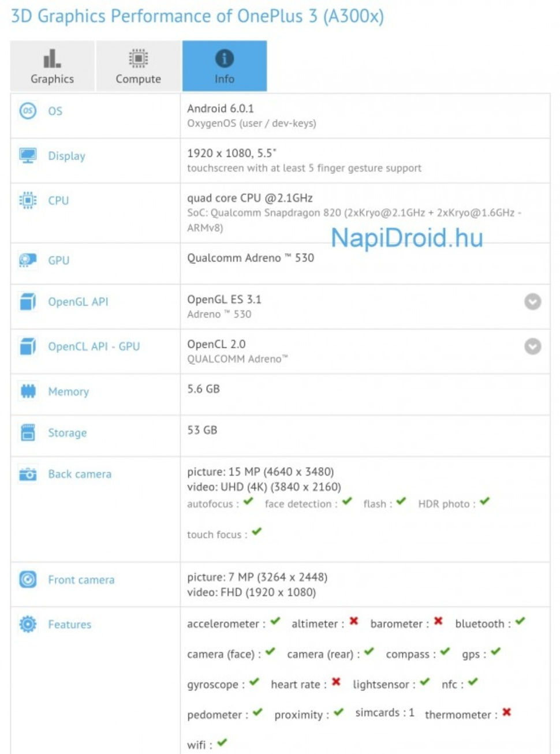Click the Back camera icon

click(28, 474)
